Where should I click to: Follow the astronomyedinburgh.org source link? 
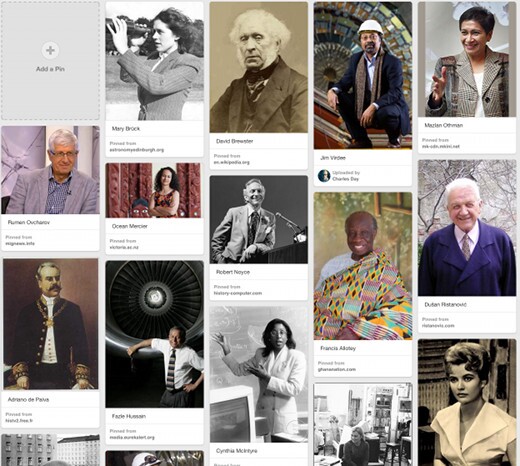[137, 150]
